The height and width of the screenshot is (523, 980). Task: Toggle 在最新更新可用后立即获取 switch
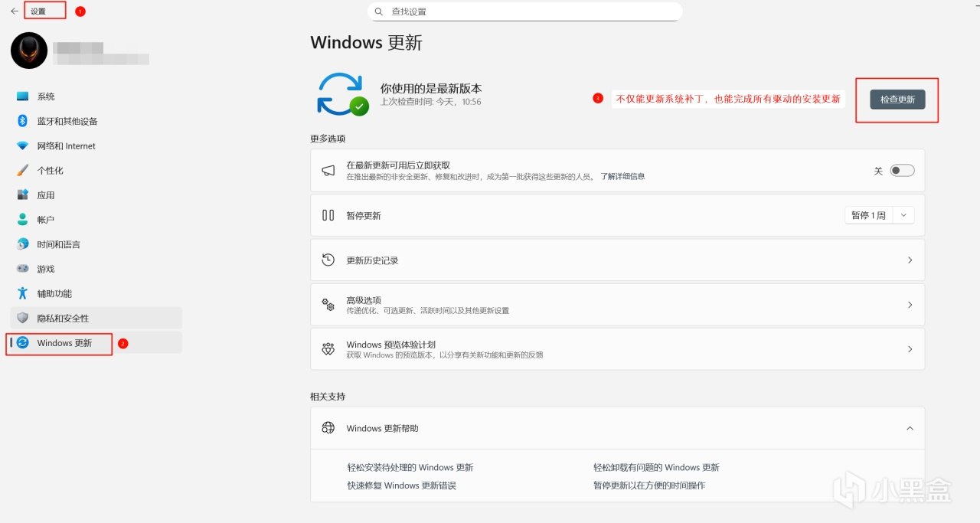[902, 171]
